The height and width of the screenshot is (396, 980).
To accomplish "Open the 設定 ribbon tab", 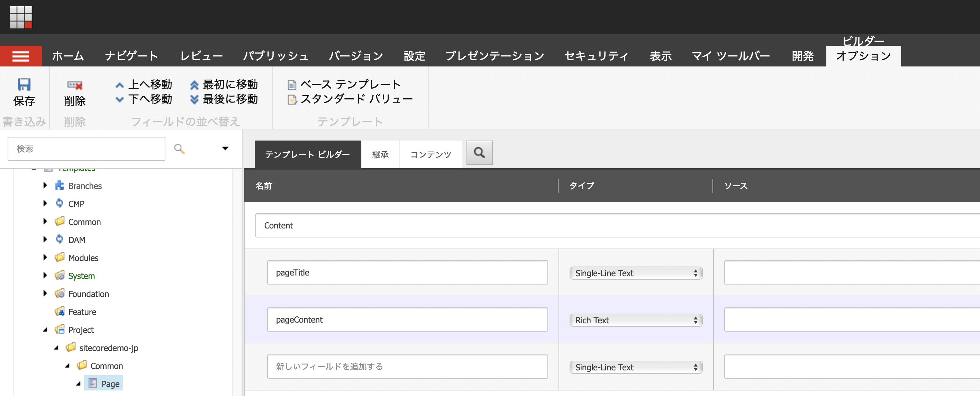I will pos(414,56).
